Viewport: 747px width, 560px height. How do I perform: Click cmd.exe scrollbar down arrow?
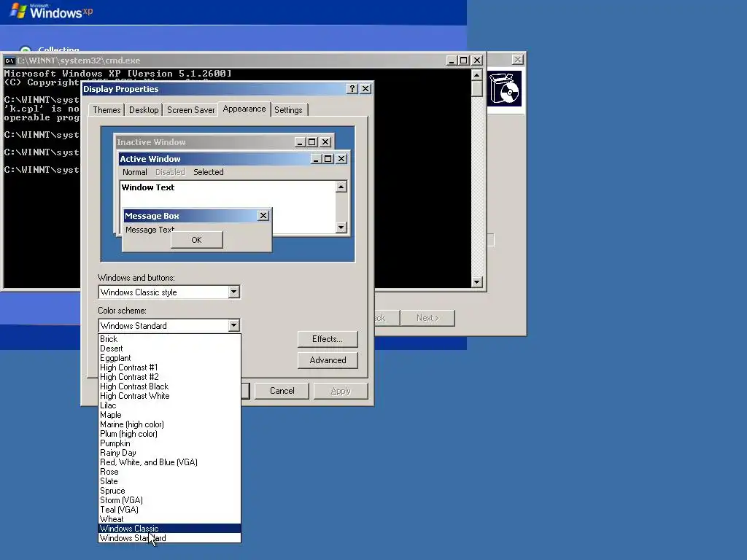tap(476, 282)
